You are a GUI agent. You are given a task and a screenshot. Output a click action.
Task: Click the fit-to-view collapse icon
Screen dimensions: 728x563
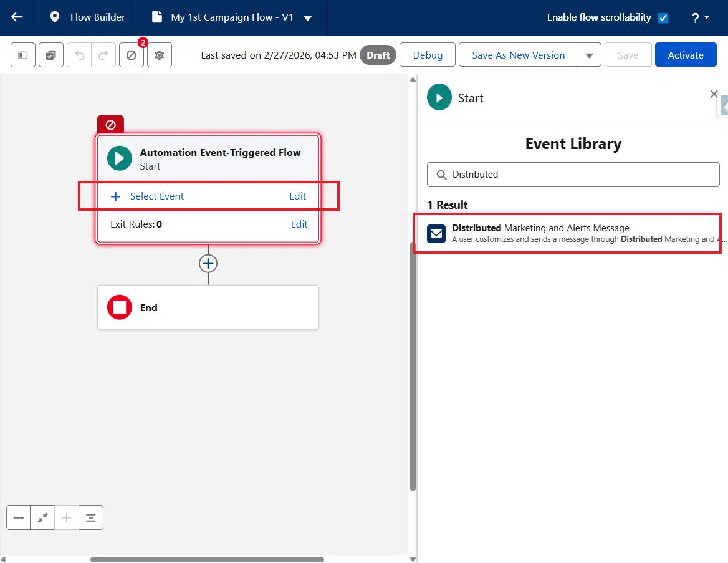(43, 517)
